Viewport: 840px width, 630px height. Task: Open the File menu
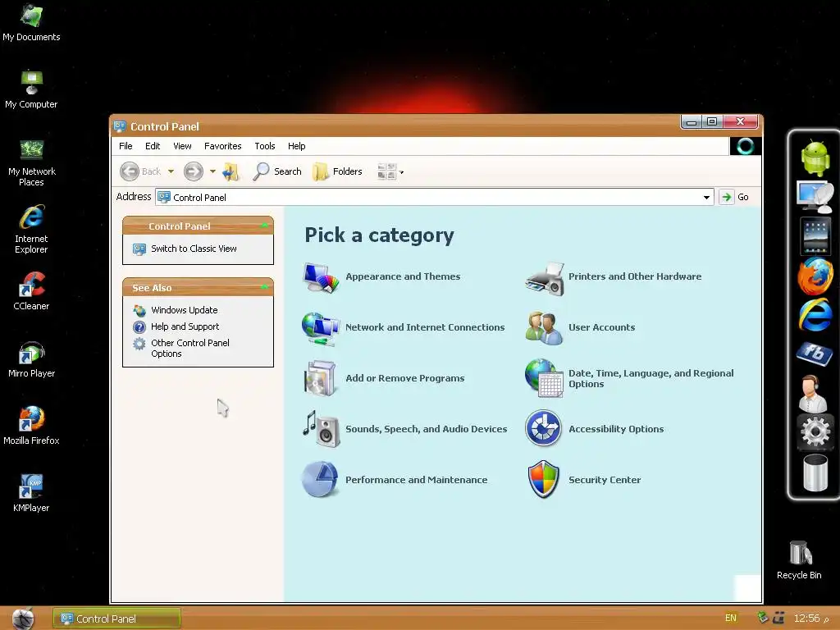click(x=126, y=146)
